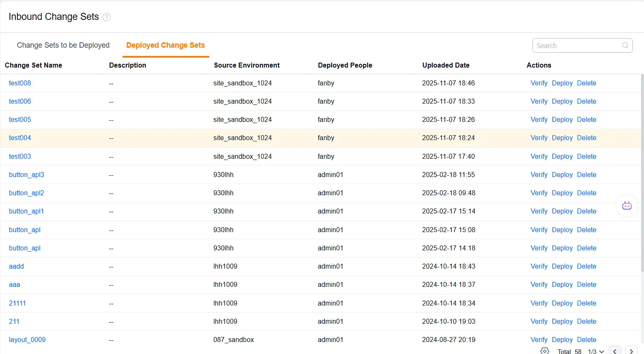The height and width of the screenshot is (354, 644).
Task: Delete the 211 change set
Action: [587, 321]
